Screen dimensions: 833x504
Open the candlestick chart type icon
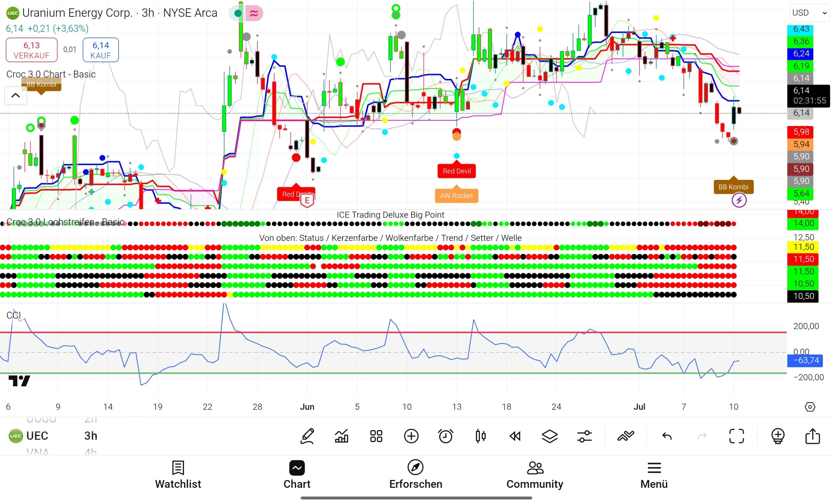click(x=480, y=436)
